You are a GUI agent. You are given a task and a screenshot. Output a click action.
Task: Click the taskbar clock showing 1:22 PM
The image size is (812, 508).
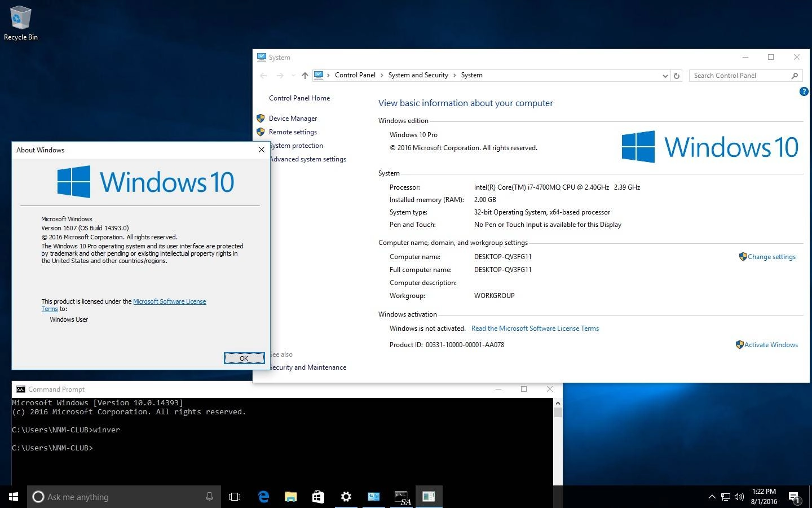764,497
